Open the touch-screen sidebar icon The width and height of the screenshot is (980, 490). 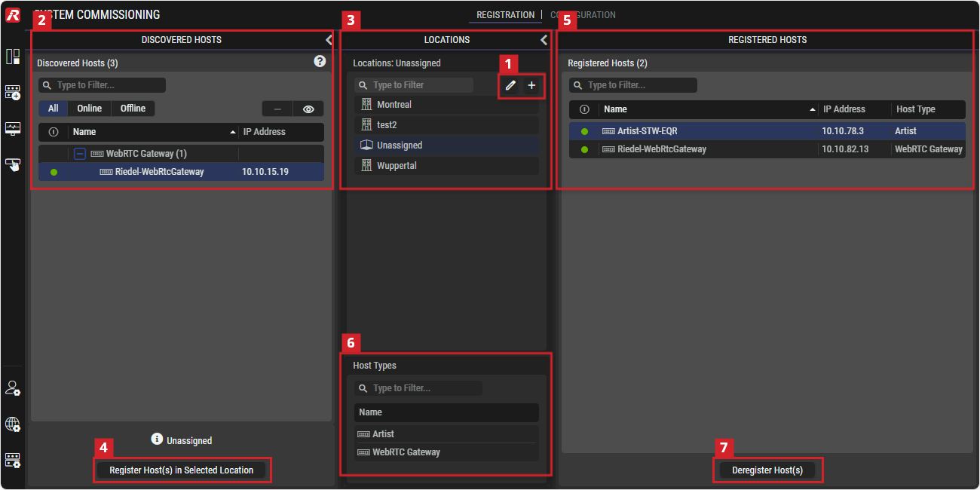pos(13,164)
